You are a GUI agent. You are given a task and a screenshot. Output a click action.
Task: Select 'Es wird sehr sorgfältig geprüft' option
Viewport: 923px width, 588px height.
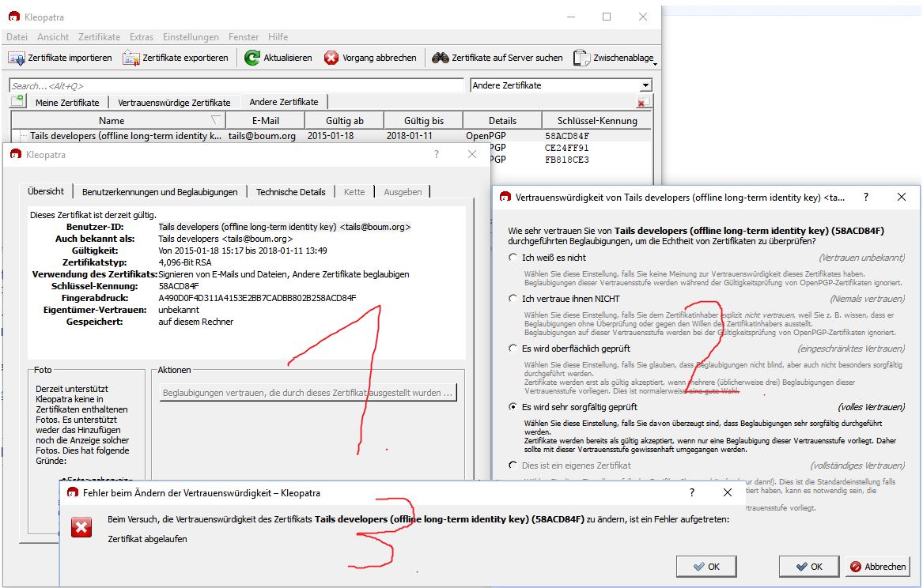coord(513,407)
